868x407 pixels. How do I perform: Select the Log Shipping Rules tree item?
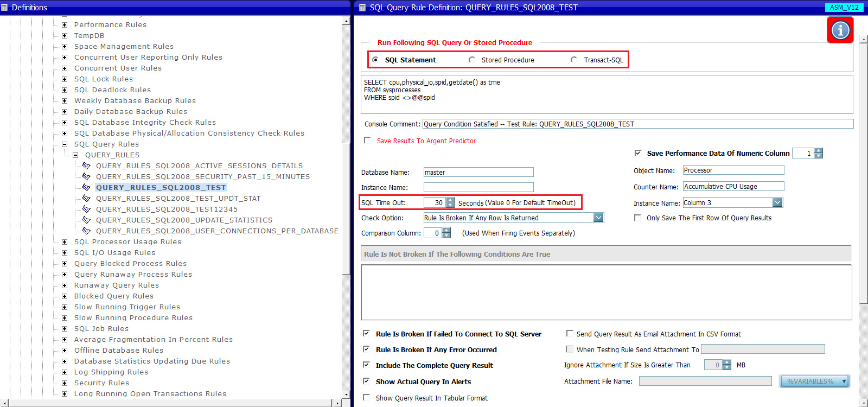(x=111, y=372)
